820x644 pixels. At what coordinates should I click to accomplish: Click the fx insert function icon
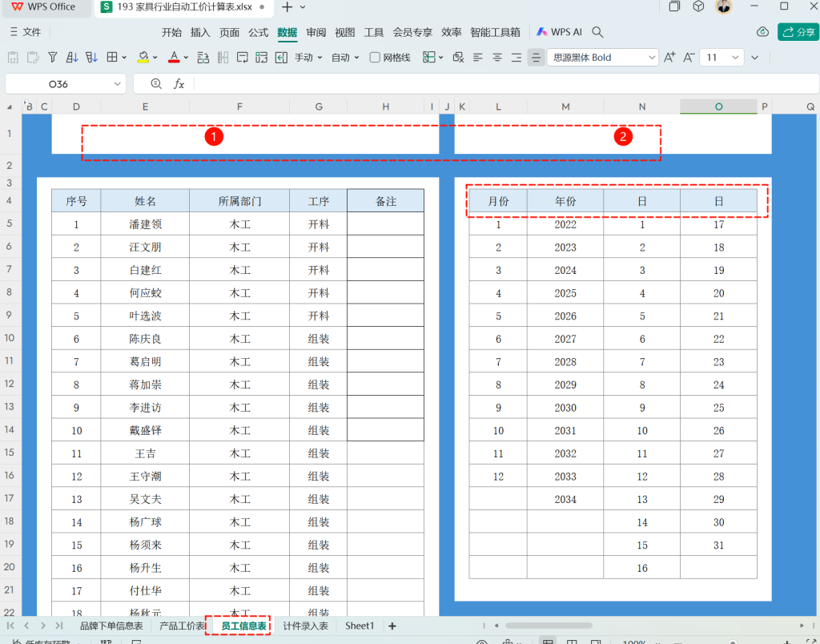click(x=179, y=84)
